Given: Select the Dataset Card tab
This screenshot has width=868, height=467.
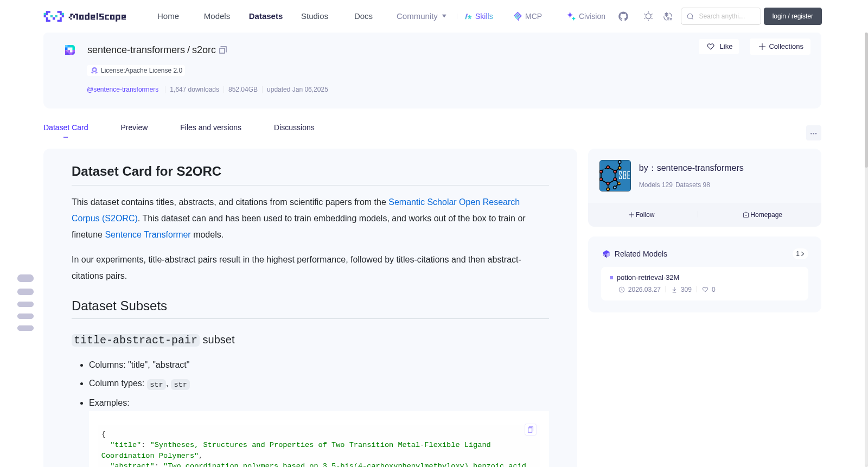Looking at the screenshot, I should coord(66,127).
